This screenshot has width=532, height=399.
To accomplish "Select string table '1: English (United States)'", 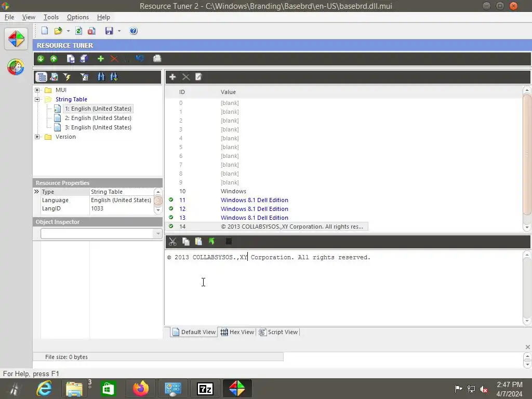I will 98,109.
